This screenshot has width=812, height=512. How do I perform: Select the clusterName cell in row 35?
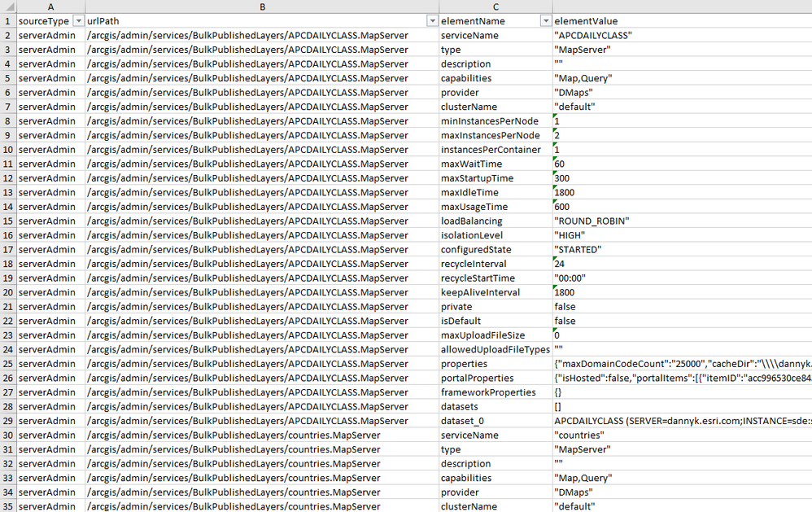tap(495, 506)
